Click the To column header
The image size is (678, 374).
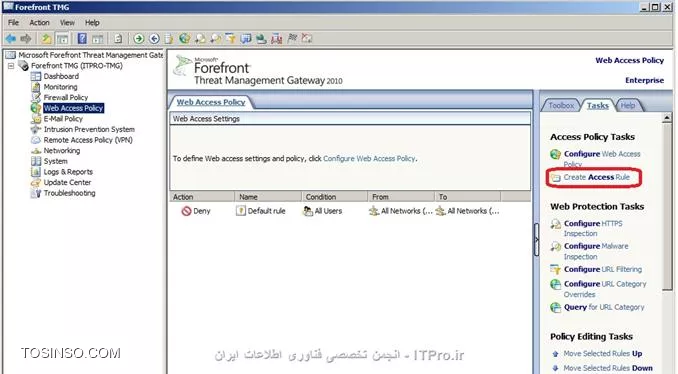(x=468, y=197)
